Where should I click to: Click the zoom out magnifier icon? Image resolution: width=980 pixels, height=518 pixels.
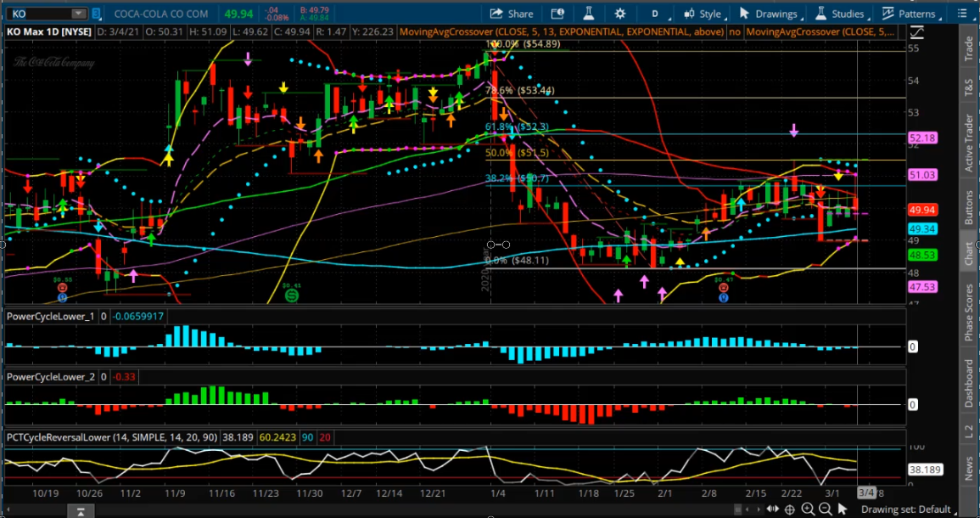pyautogui.click(x=825, y=510)
